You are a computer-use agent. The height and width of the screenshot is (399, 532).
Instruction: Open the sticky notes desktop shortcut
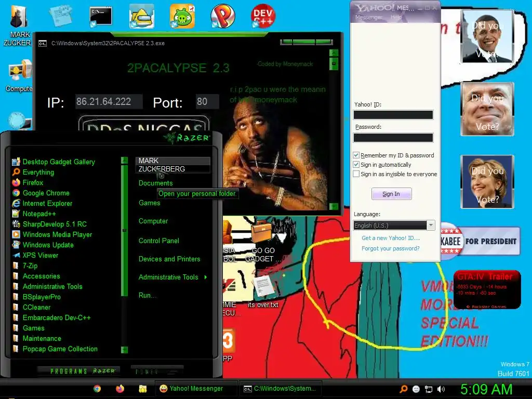(61, 15)
